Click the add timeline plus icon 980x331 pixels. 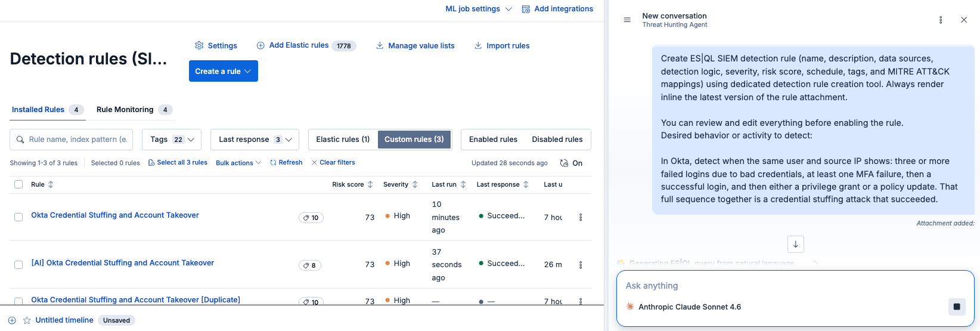click(12, 320)
